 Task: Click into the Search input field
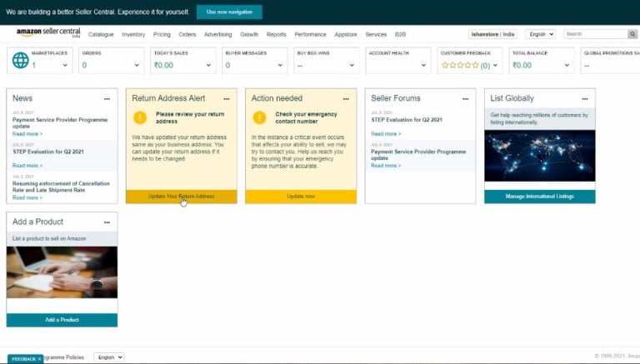pyautogui.click(x=594, y=34)
